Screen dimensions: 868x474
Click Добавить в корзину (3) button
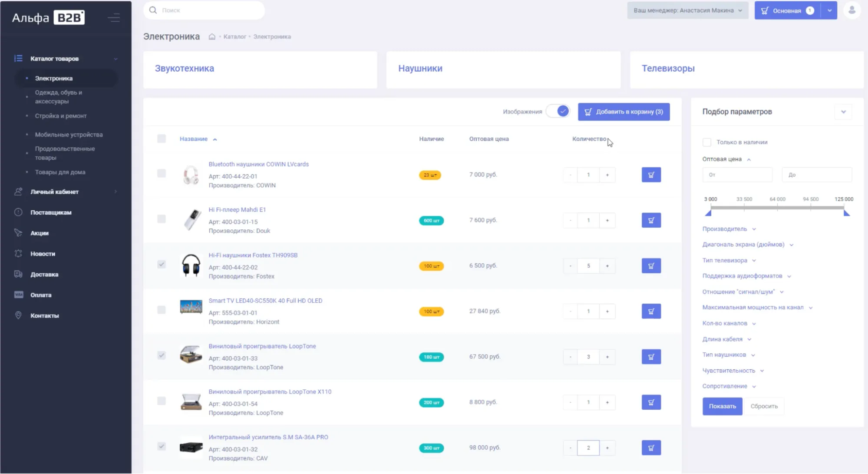tap(624, 112)
